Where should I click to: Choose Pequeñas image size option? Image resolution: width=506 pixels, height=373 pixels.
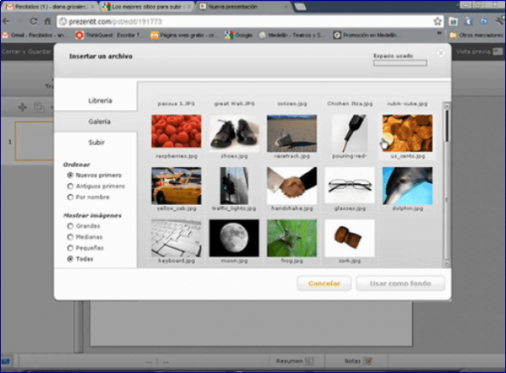pos(70,248)
